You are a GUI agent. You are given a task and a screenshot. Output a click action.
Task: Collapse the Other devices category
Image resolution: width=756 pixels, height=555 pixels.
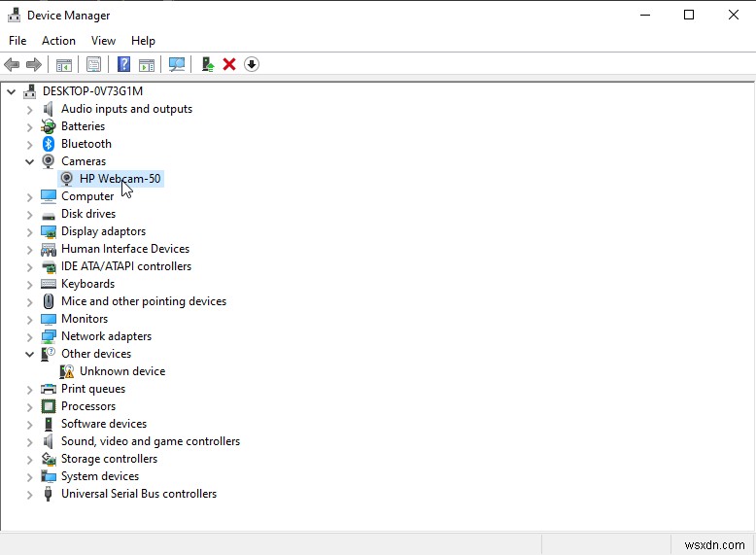point(29,354)
